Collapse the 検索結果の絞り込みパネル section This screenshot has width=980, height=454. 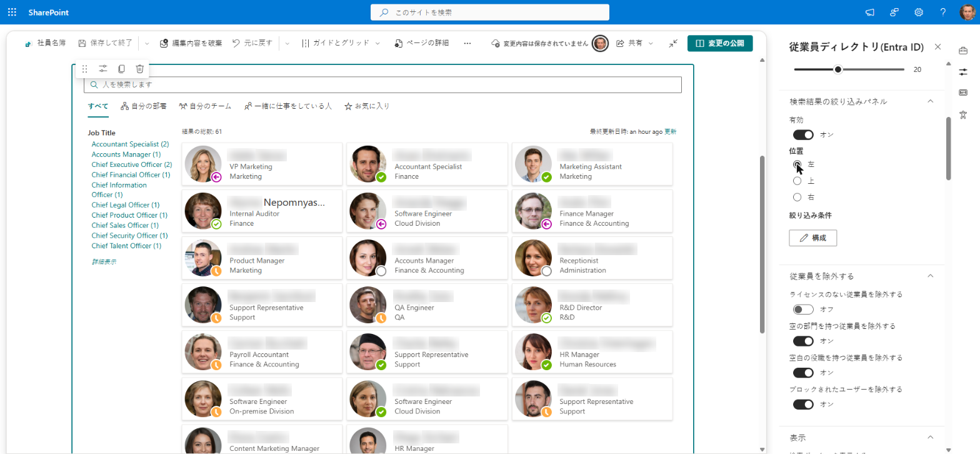[x=930, y=101]
